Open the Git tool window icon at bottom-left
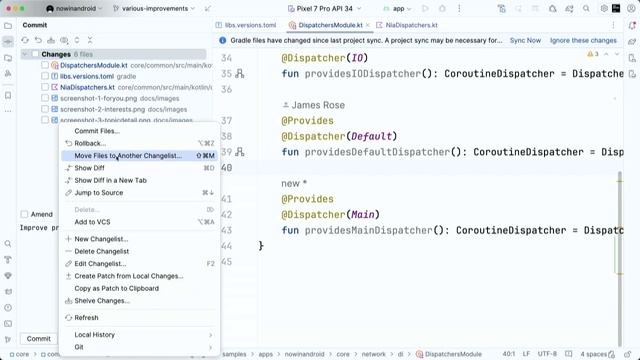This screenshot has width=640, height=360. pyautogui.click(x=8, y=340)
